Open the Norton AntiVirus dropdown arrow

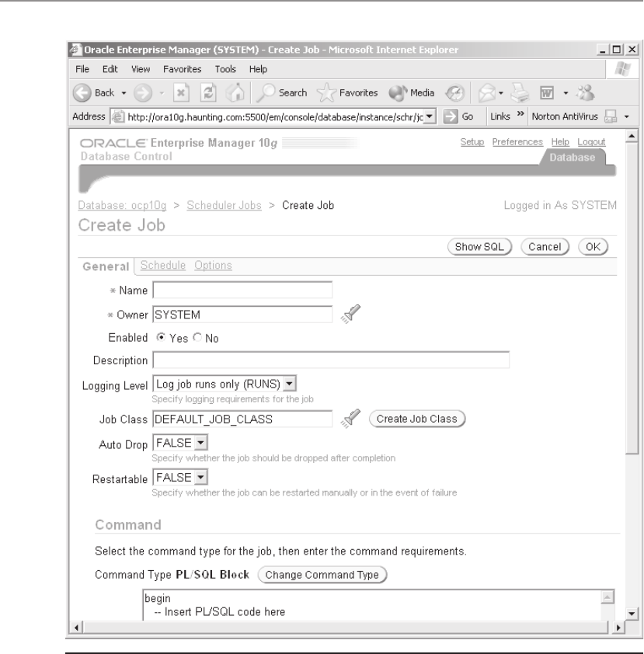(626, 117)
